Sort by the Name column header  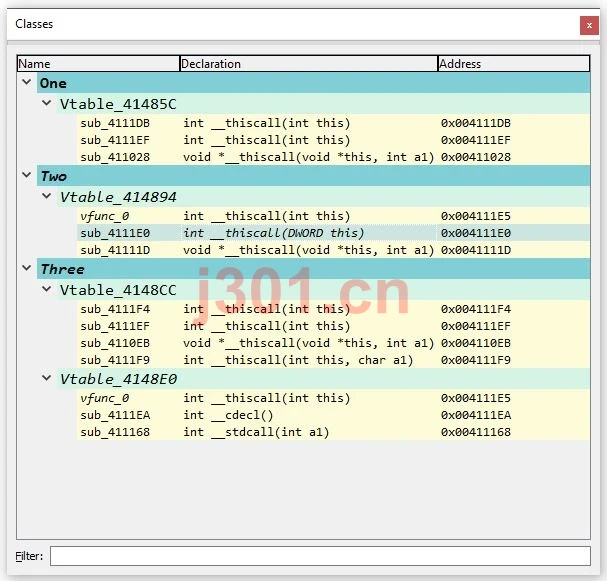(98, 63)
